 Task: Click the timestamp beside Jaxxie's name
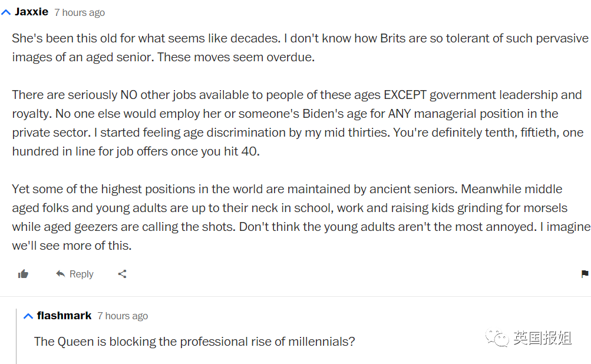[x=80, y=12]
